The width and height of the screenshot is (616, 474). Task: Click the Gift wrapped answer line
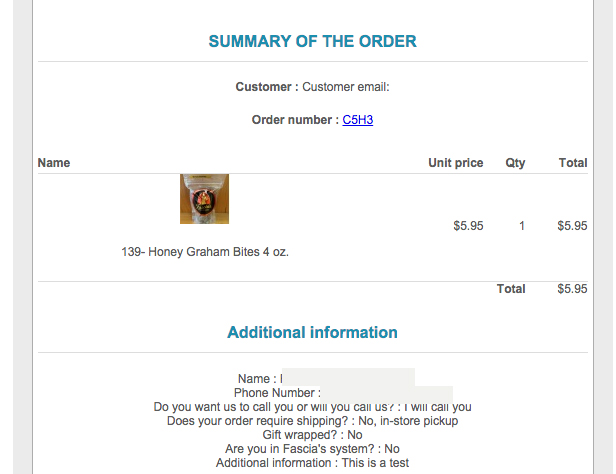point(312,435)
